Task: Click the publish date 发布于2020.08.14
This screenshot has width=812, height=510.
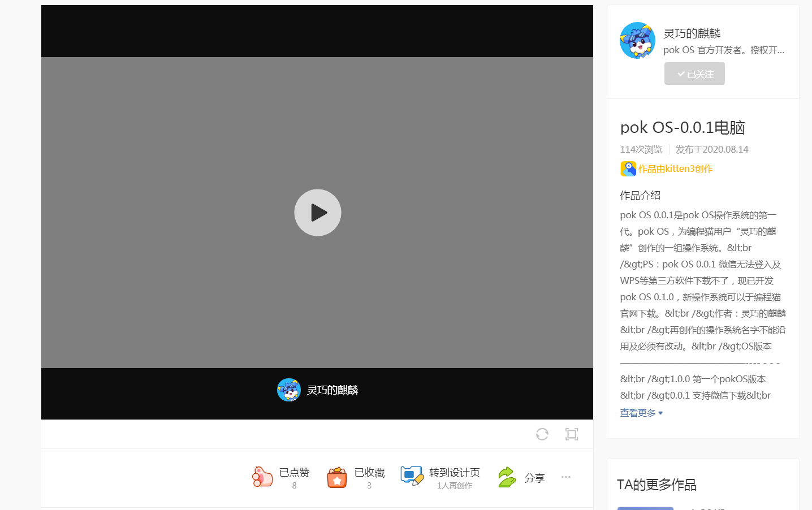Action: point(712,149)
